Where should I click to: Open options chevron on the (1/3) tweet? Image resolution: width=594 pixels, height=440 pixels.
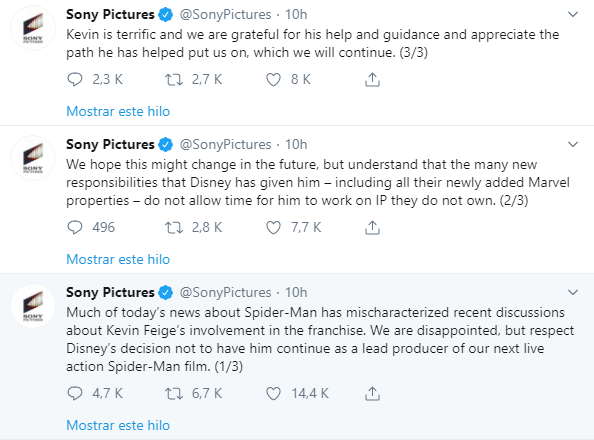coord(573,292)
